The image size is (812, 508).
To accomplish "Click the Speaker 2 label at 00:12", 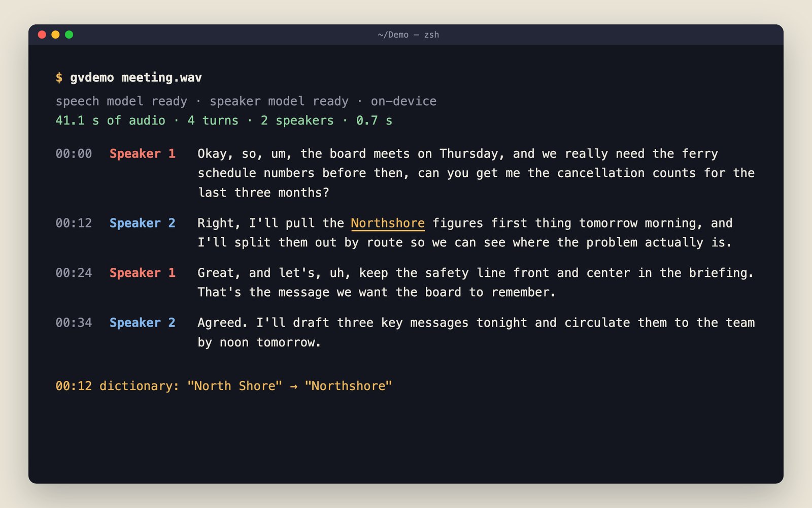I will [143, 223].
